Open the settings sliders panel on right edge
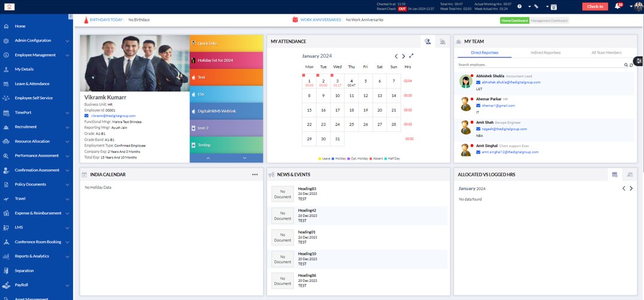 point(639,61)
